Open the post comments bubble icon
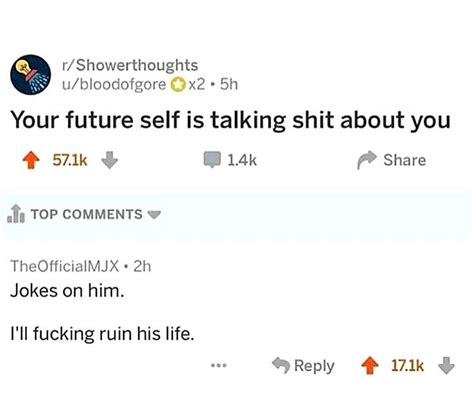The height and width of the screenshot is (420, 474). tap(212, 160)
